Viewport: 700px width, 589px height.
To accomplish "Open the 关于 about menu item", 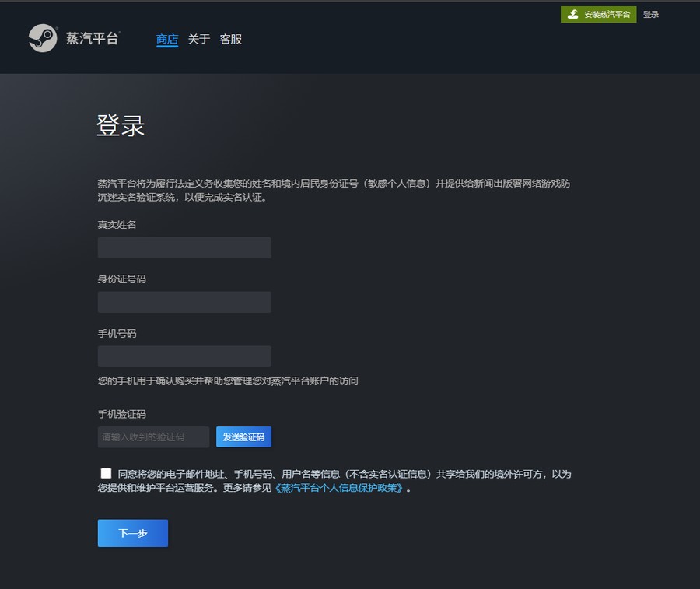I will [x=198, y=40].
